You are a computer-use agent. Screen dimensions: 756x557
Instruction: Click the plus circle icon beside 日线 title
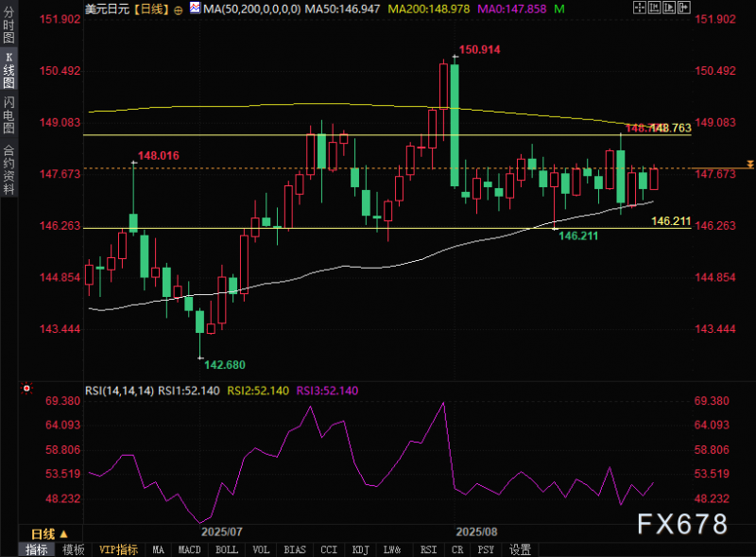(178, 10)
